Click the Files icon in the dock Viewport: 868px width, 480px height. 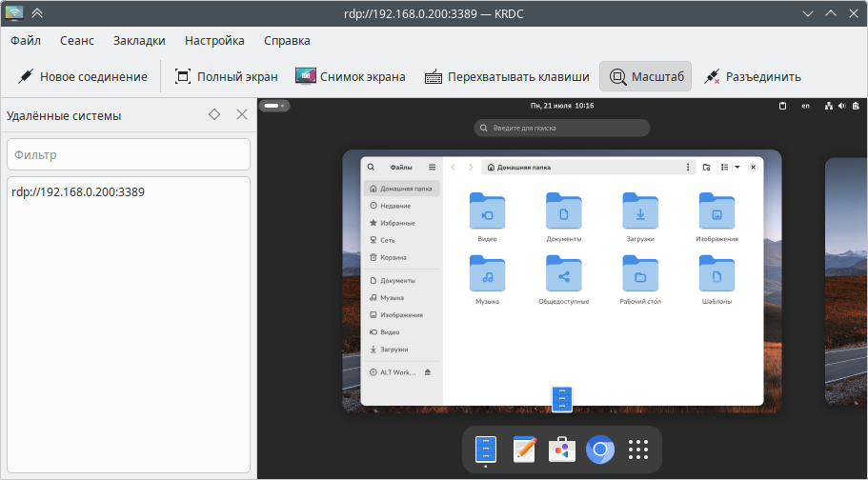click(x=486, y=450)
